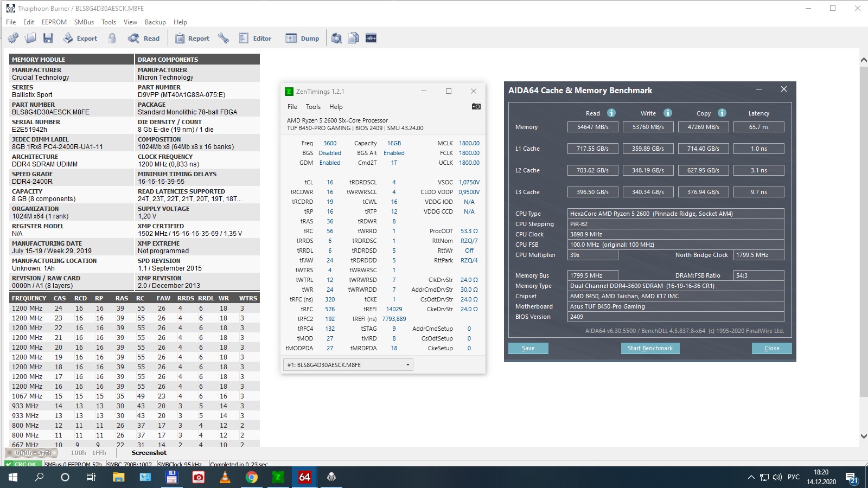Image resolution: width=868 pixels, height=488 pixels.
Task: Click the chip magnifier toolbar icon
Action: [337, 38]
